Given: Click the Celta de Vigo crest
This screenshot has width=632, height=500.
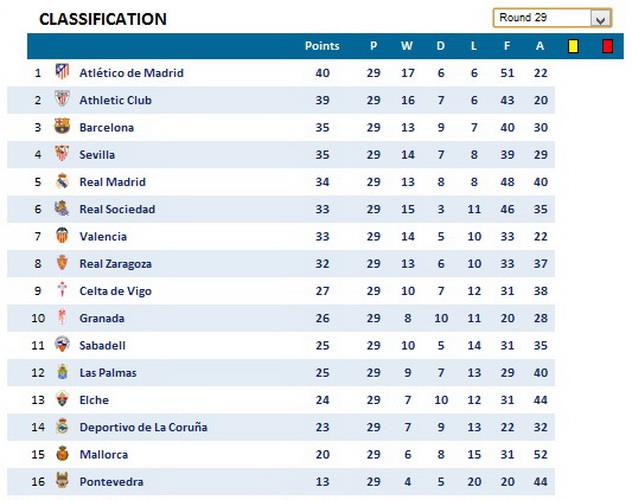Looking at the screenshot, I should (62, 291).
